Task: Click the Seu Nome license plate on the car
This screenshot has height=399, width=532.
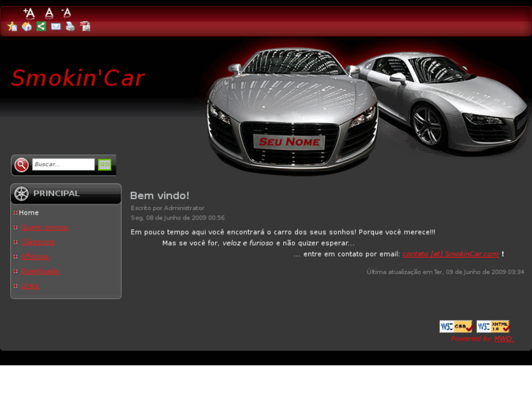Action: (289, 141)
